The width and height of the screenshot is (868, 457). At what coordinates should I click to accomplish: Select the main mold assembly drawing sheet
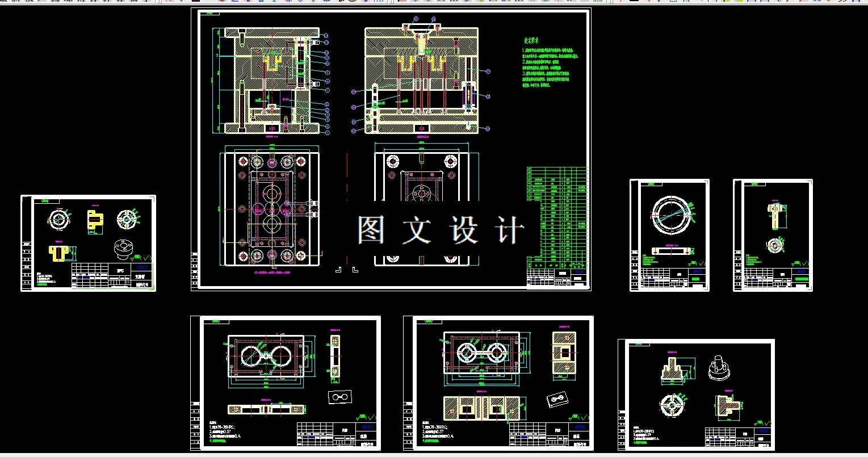(x=392, y=148)
